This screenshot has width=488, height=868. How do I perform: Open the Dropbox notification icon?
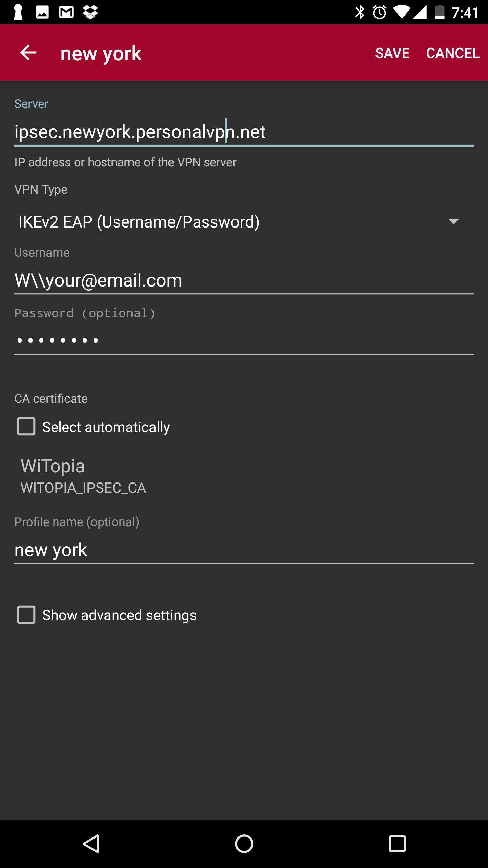pyautogui.click(x=90, y=13)
